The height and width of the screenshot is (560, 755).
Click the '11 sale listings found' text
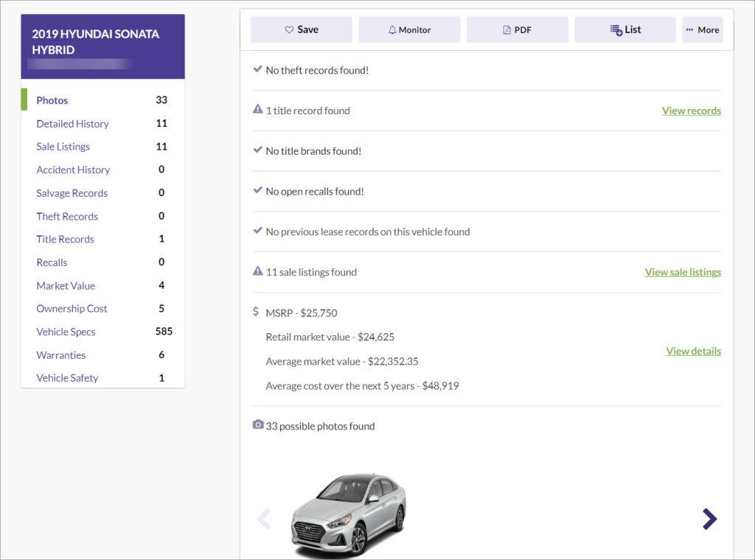[311, 273]
